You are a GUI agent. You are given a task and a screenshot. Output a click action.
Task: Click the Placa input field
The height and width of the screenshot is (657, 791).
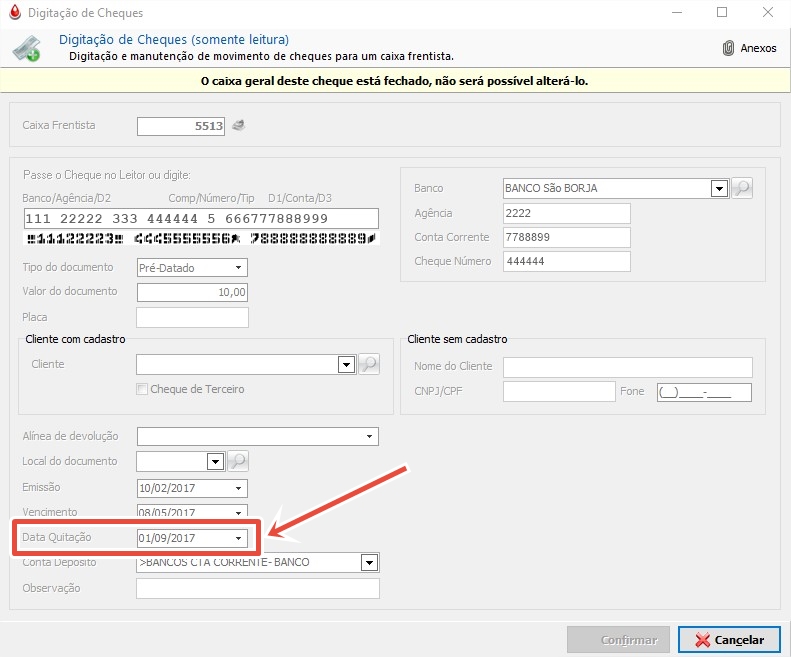click(192, 317)
